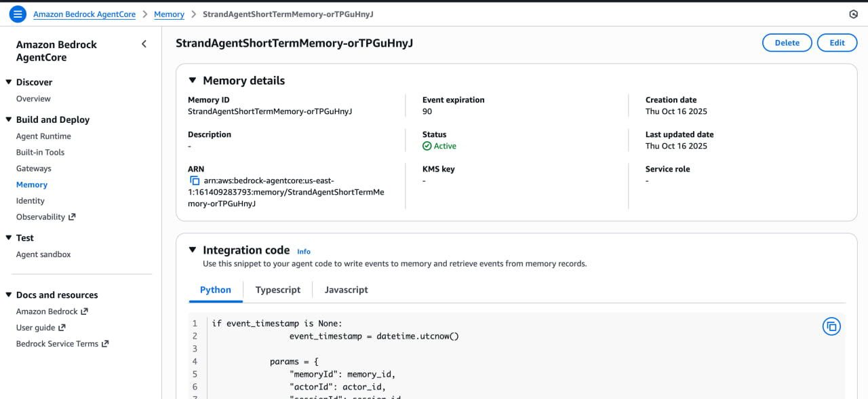This screenshot has width=868, height=399.
Task: Open Overview in the sidebar
Action: [x=33, y=98]
